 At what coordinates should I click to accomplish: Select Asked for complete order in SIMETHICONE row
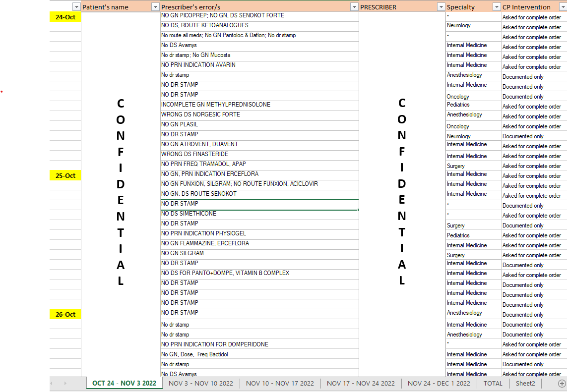(534, 216)
